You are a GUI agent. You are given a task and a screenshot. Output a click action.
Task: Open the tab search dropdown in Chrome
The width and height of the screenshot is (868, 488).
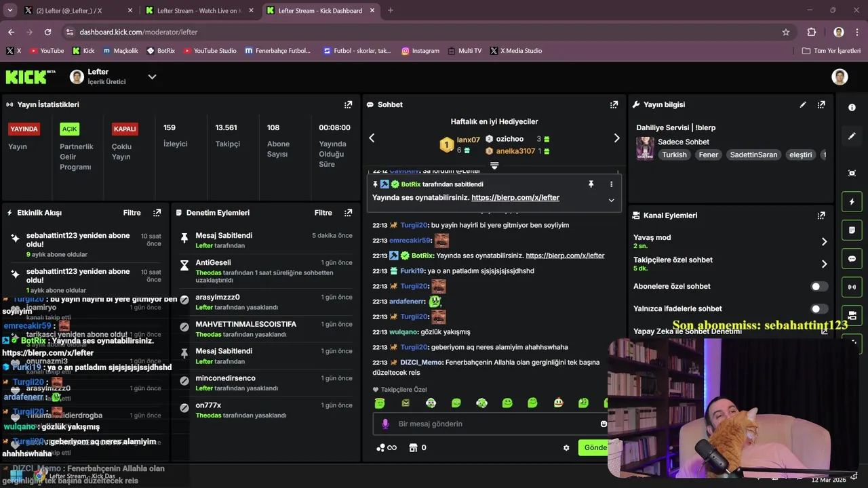pyautogui.click(x=9, y=10)
